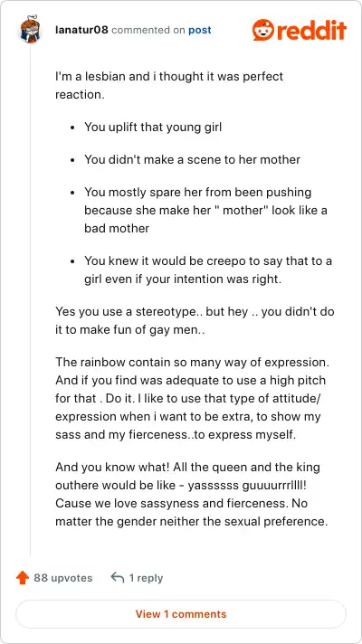The width and height of the screenshot is (362, 644).
Task: Click the "it would be creepo" bullet
Action: [x=208, y=270]
